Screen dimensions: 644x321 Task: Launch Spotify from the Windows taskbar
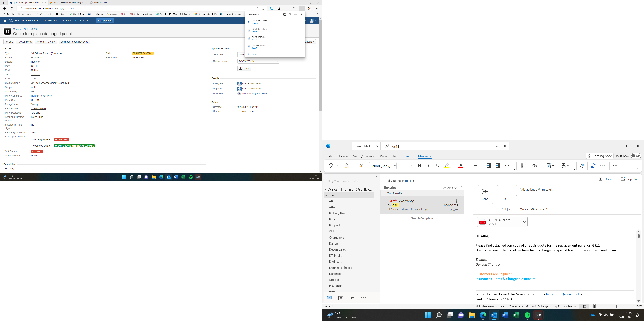click(527, 315)
